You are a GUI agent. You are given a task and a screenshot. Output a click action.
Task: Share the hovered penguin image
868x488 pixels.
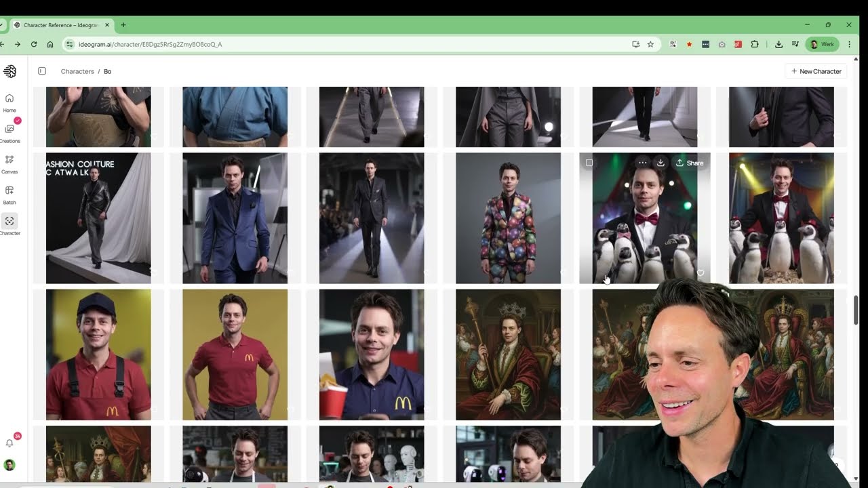(x=690, y=163)
